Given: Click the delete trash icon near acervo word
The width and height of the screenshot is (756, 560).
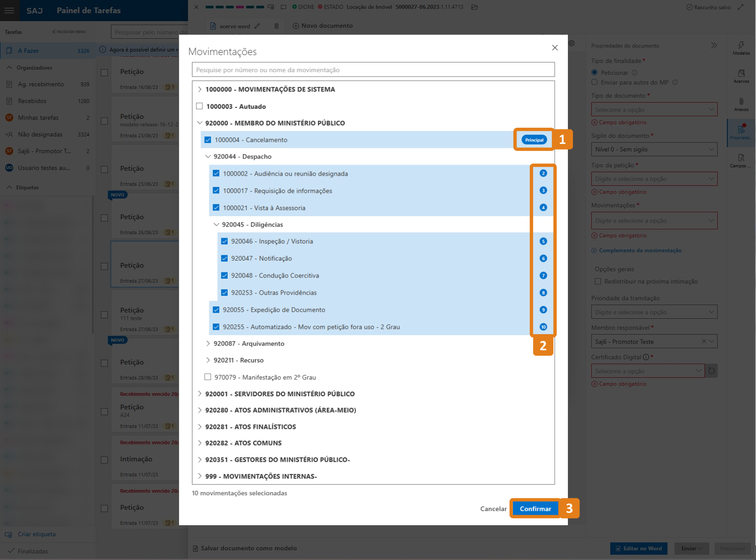Looking at the screenshot, I should tap(277, 26).
